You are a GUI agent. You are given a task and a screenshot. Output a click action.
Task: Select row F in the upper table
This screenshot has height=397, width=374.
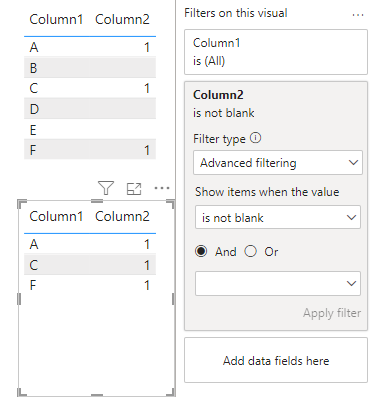(90, 150)
